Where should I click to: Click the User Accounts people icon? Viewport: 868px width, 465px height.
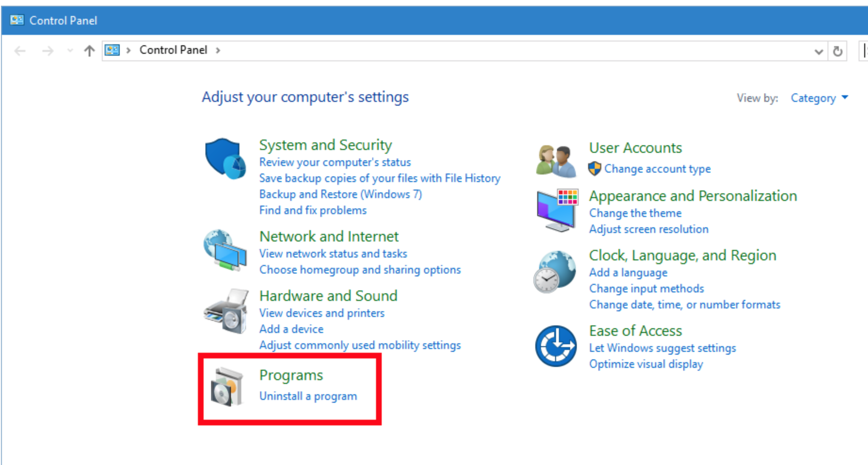(556, 161)
